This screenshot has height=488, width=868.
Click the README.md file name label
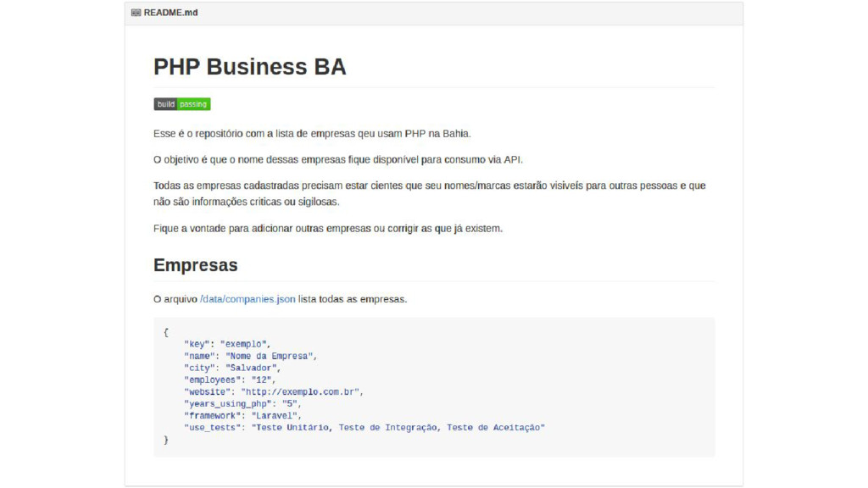click(170, 14)
